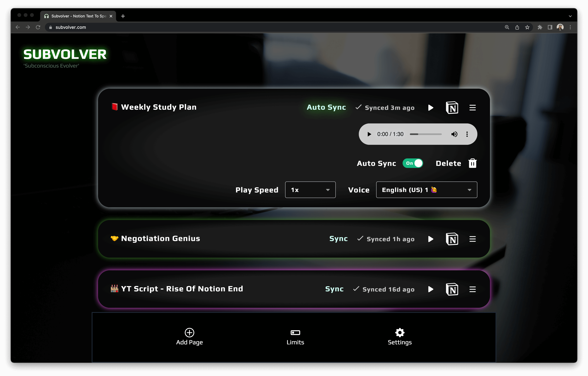Viewport: 588px width, 376px height.
Task: Sync the YT Script page
Action: coord(334,289)
